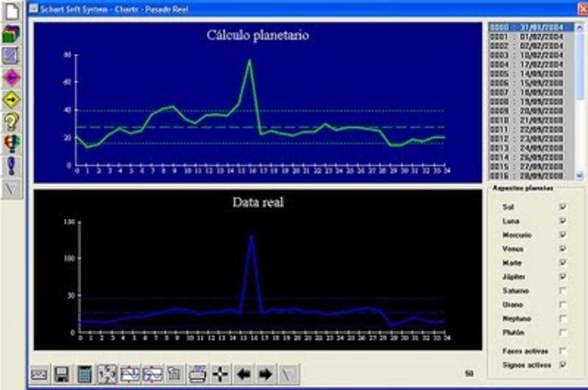Click the date list scroll down arrow

click(580, 176)
